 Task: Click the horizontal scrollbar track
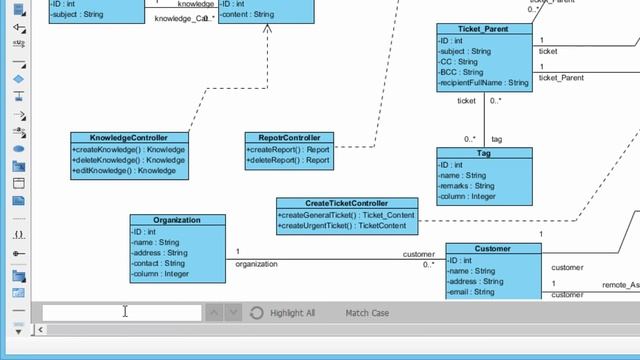(343, 330)
